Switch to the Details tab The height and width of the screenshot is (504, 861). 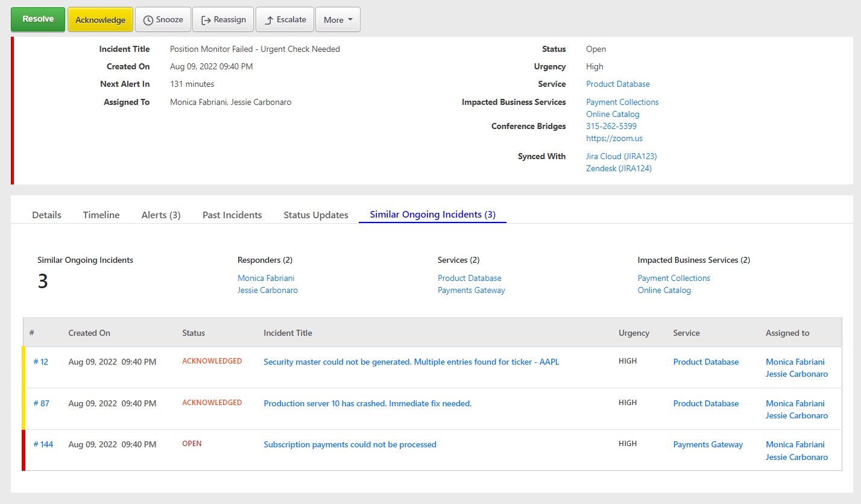[x=46, y=215]
